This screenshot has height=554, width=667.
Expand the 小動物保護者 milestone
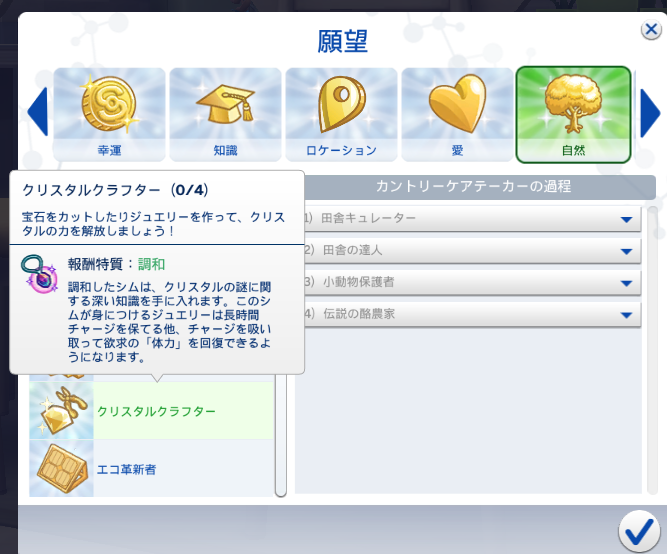(472, 283)
